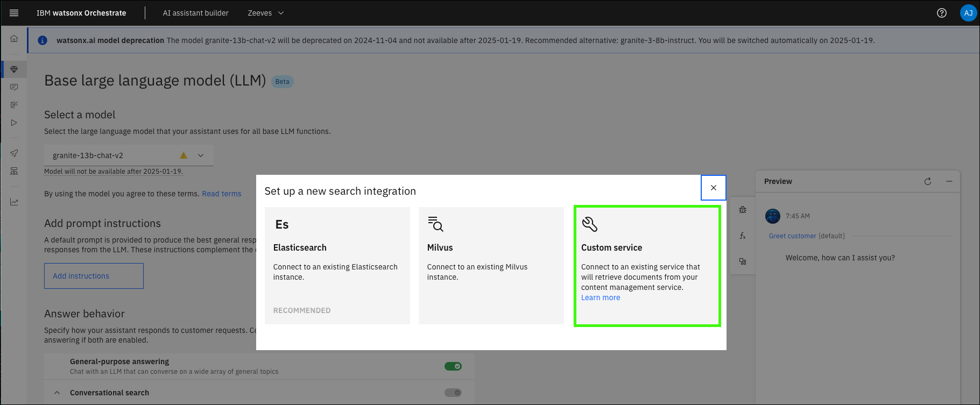The image size is (980, 405).
Task: Go to Home in the left sidebar
Action: [x=14, y=39]
